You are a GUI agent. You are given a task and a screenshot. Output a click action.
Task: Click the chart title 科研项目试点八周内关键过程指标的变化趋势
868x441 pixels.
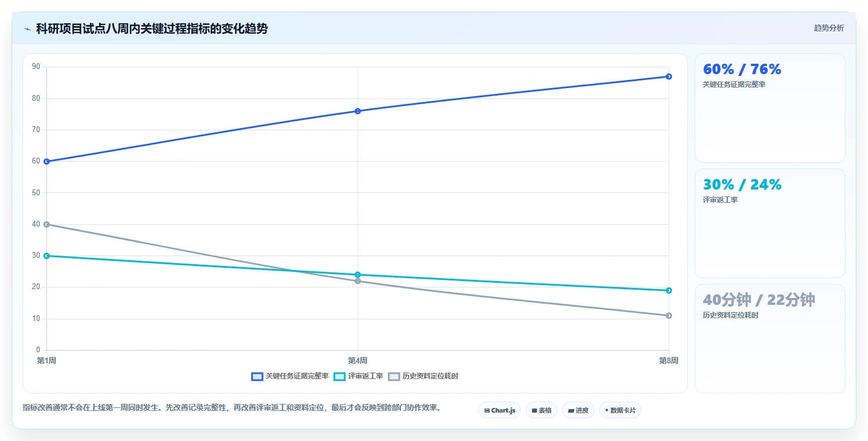152,29
